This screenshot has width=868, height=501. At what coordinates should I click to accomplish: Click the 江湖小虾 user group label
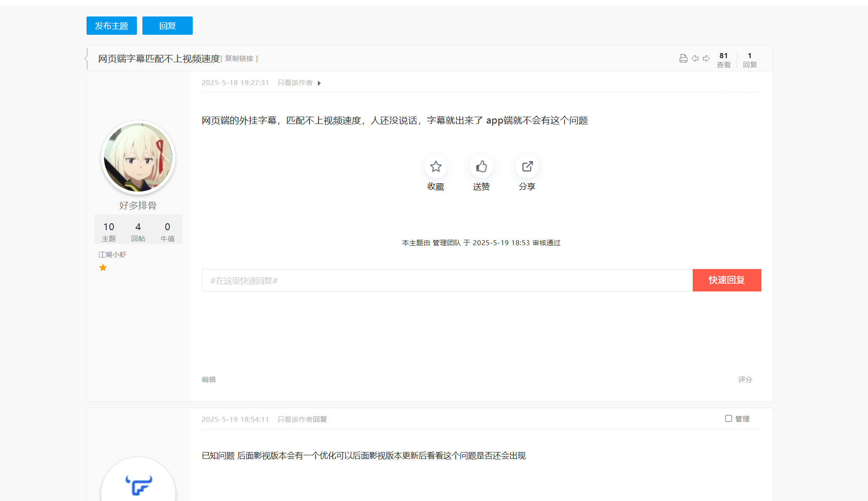112,254
